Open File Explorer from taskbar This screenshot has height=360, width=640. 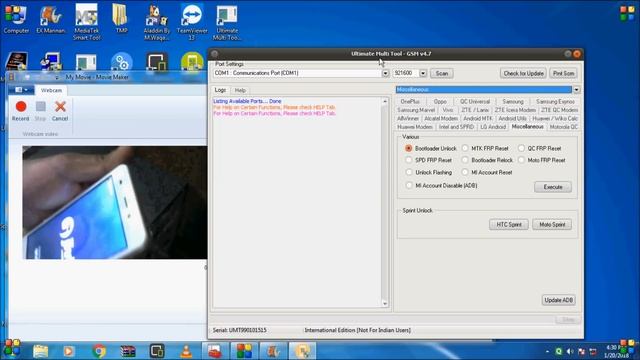pos(40,351)
